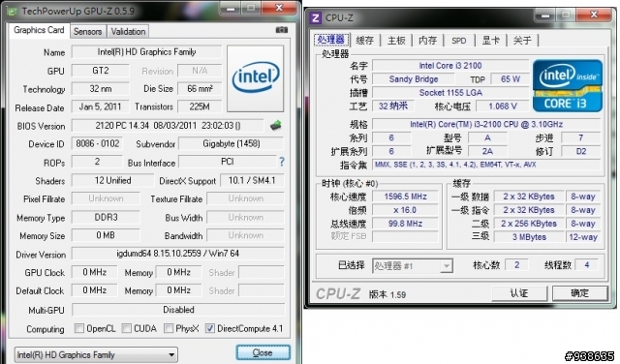Click the Multi-GPU value Disabled
The width and height of the screenshot is (620, 364).
click(x=178, y=310)
